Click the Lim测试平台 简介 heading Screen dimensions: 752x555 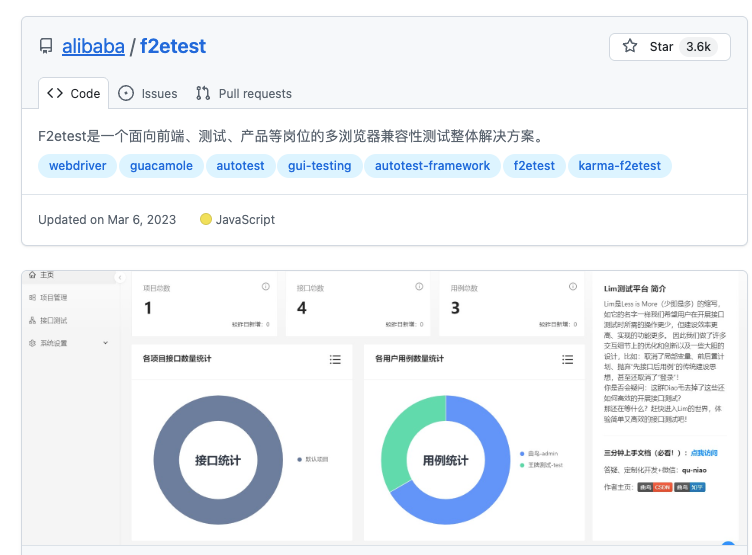(634, 289)
